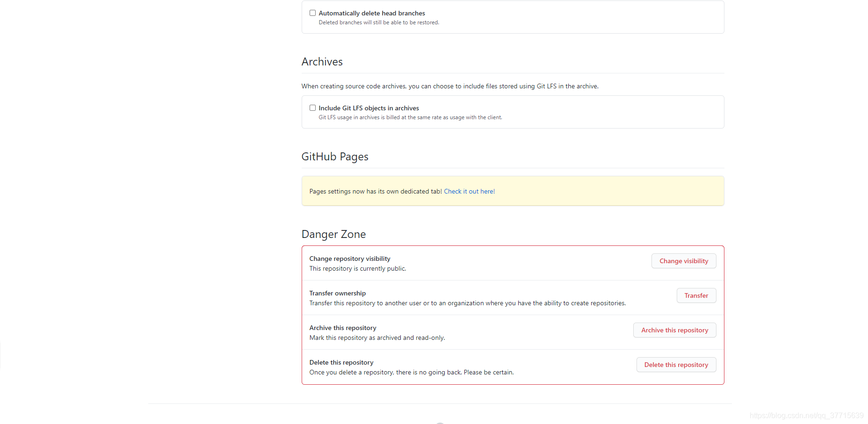The image size is (868, 424).
Task: Select the 'Danger Zone' heading text
Action: 333,234
